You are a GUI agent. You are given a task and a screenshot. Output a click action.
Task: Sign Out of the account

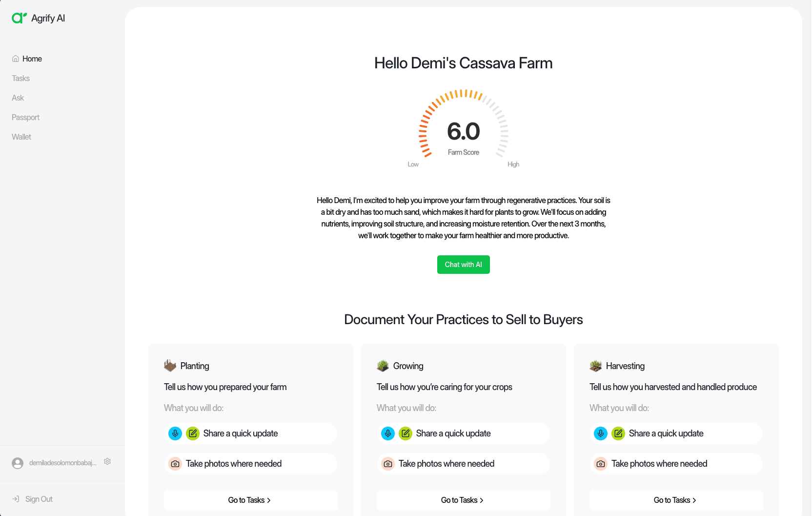coord(33,499)
